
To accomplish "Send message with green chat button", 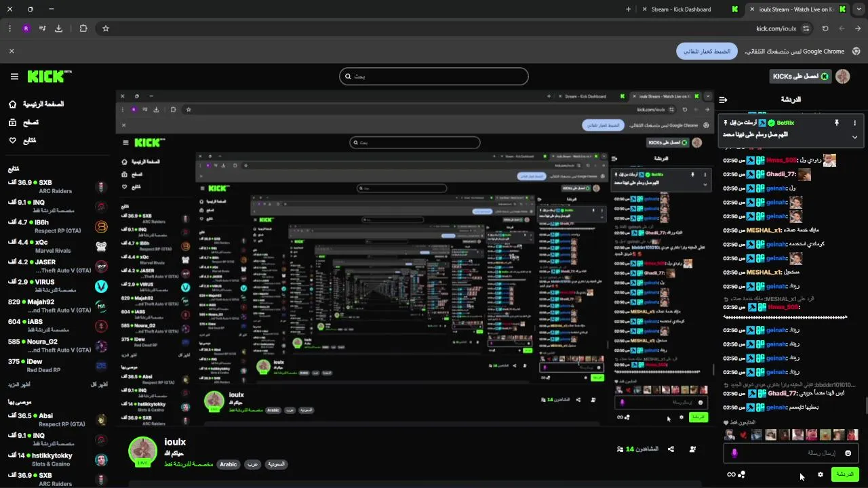I will pyautogui.click(x=845, y=474).
